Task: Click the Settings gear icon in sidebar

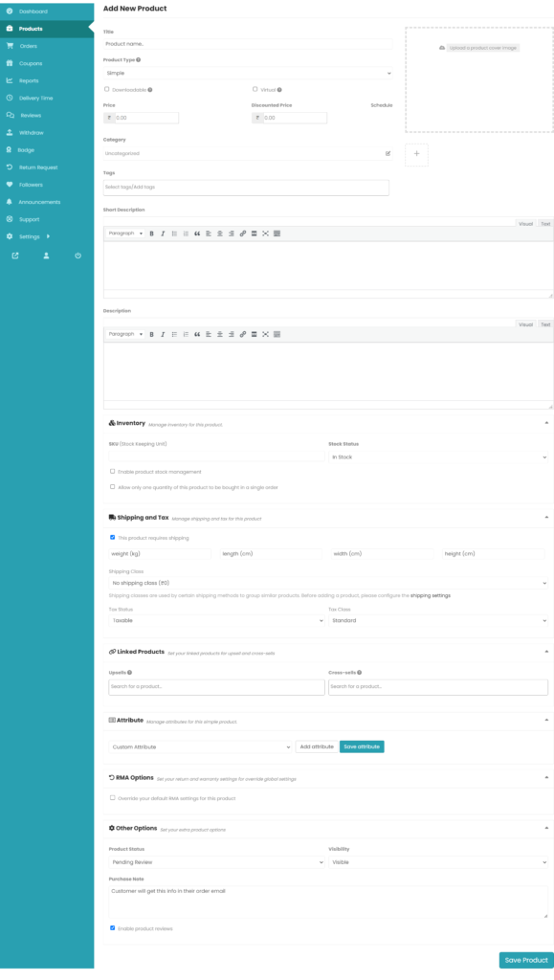Action: click(x=10, y=237)
